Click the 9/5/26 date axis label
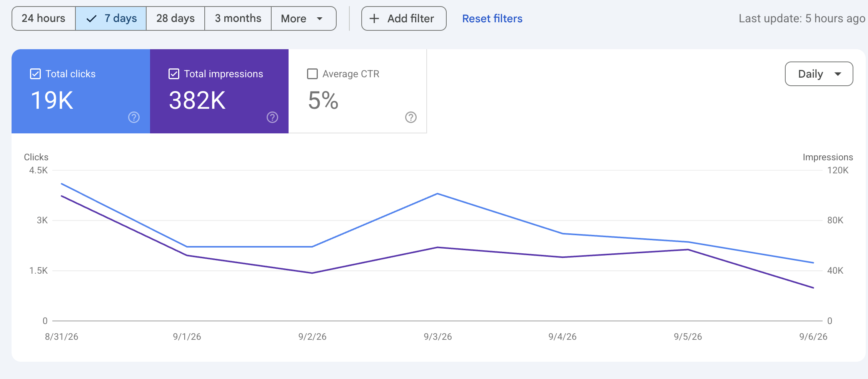 [x=688, y=337]
